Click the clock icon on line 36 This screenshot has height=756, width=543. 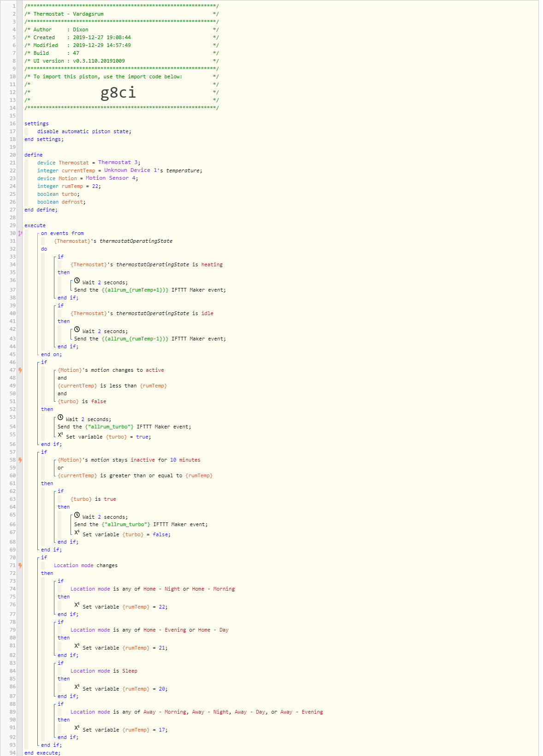[77, 281]
